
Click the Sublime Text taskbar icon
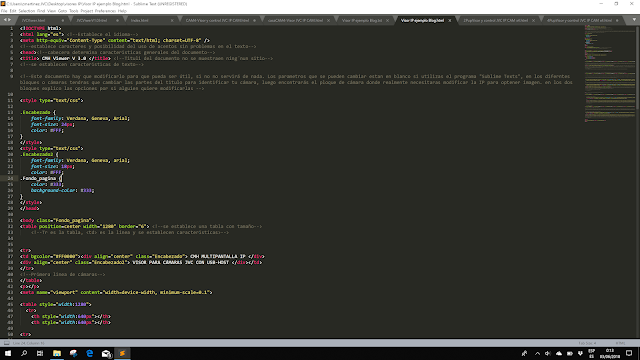[122, 353]
